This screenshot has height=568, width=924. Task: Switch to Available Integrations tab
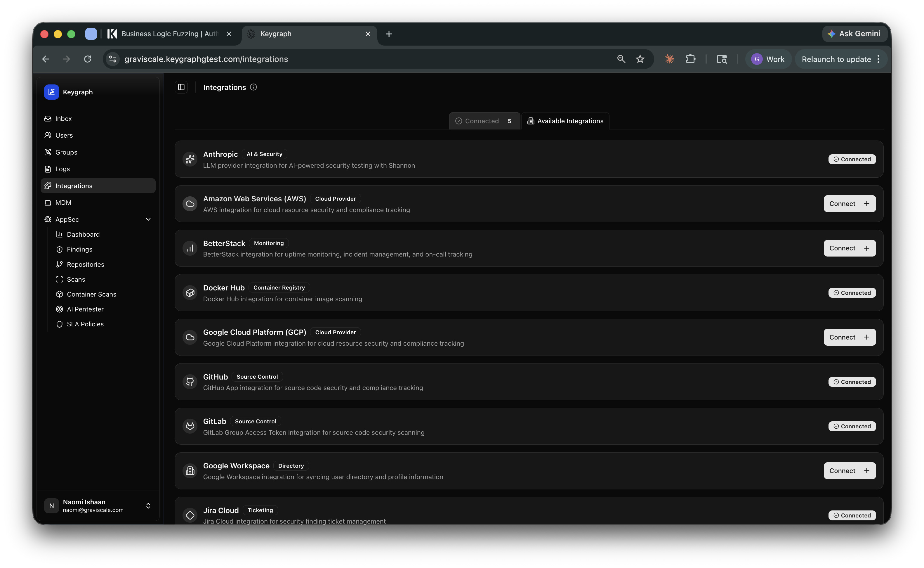[565, 121]
